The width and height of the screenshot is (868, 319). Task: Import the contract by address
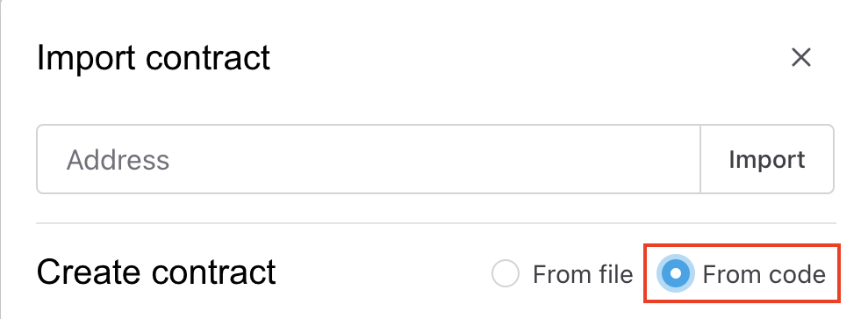click(x=767, y=160)
